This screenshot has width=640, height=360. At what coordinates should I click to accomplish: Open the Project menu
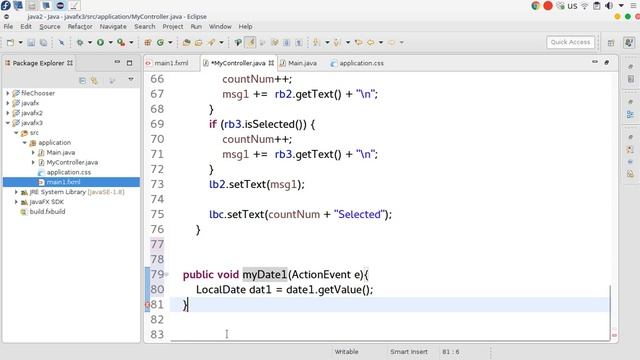(x=173, y=27)
